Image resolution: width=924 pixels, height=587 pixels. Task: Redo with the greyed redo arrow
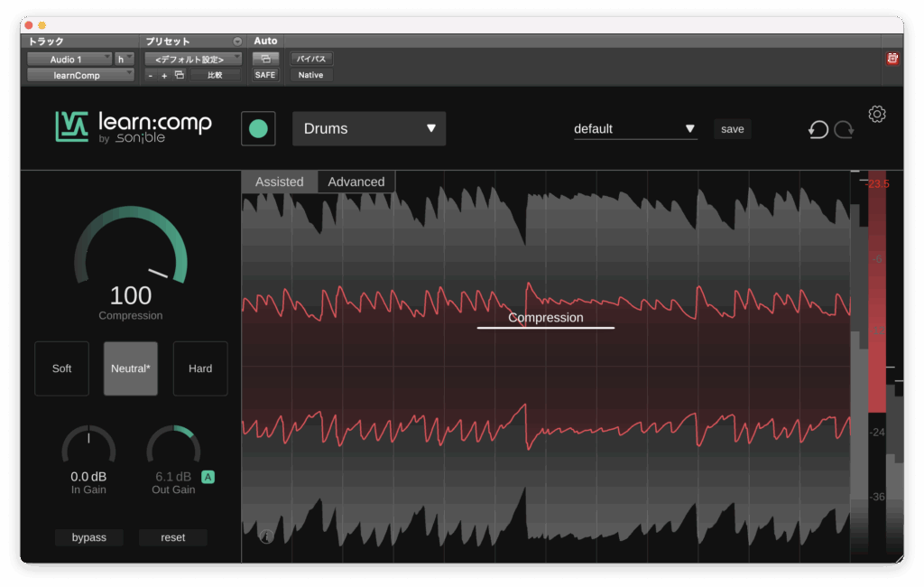tap(844, 129)
